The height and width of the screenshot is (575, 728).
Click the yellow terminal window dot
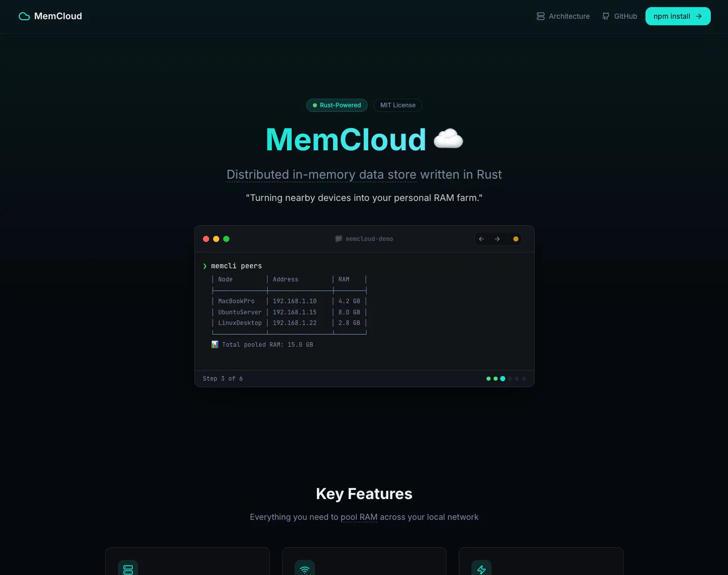216,239
